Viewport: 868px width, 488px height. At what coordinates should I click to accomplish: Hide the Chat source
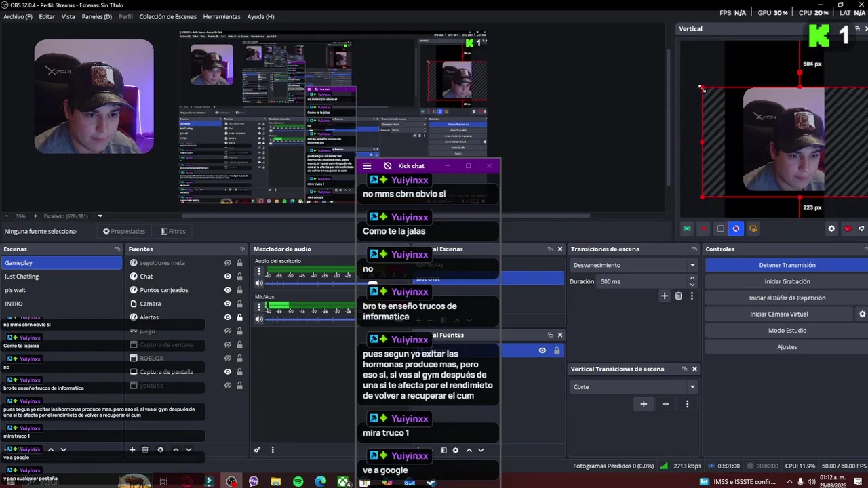[x=228, y=277]
